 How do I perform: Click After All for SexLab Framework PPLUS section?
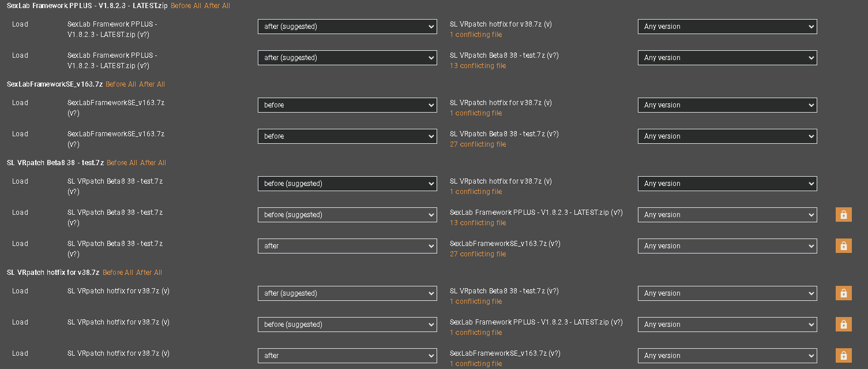[x=217, y=6]
